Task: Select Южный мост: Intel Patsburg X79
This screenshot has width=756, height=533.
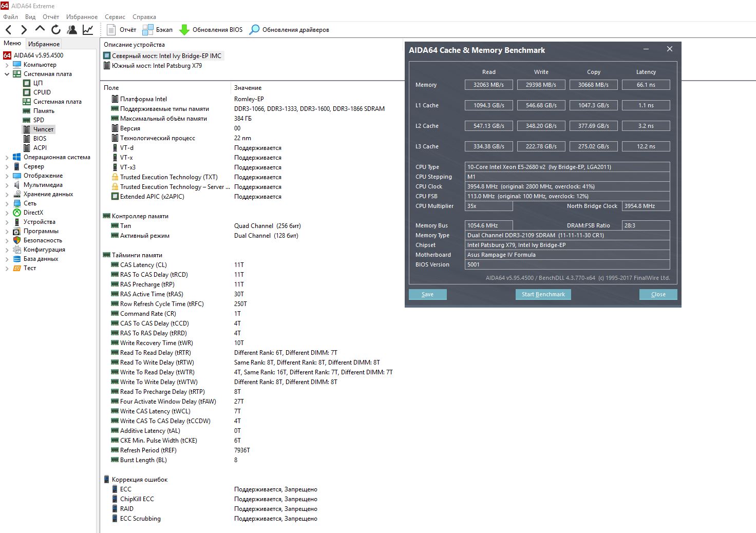Action: (153, 66)
